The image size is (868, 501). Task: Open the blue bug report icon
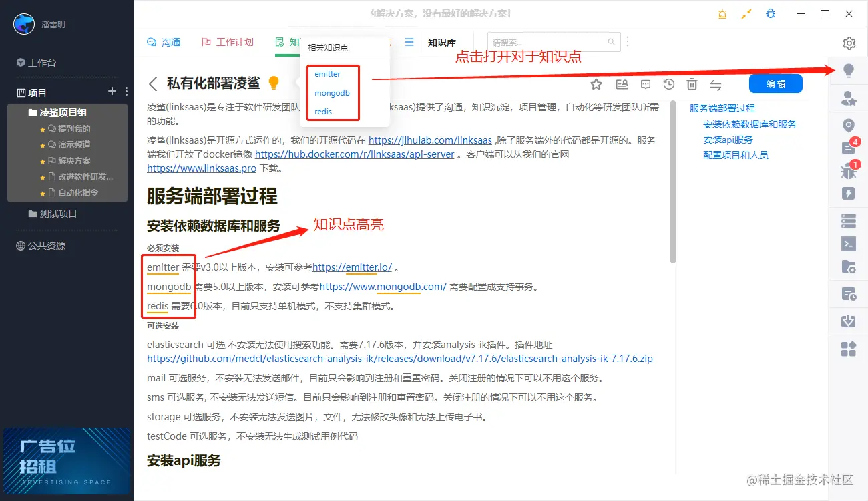771,13
